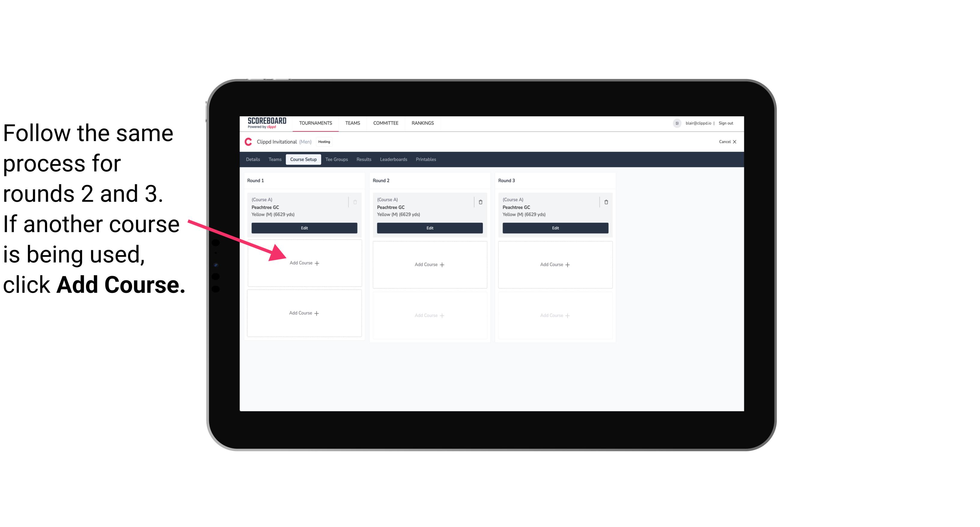Open the Tournaments menu item
Viewport: 980px width, 527px height.
click(x=316, y=123)
